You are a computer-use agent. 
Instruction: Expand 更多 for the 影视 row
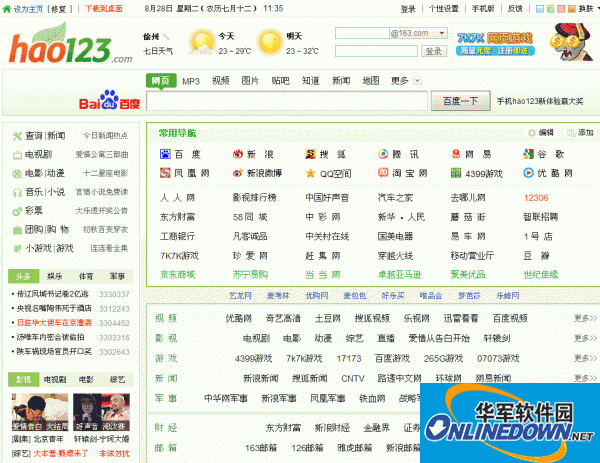point(585,338)
